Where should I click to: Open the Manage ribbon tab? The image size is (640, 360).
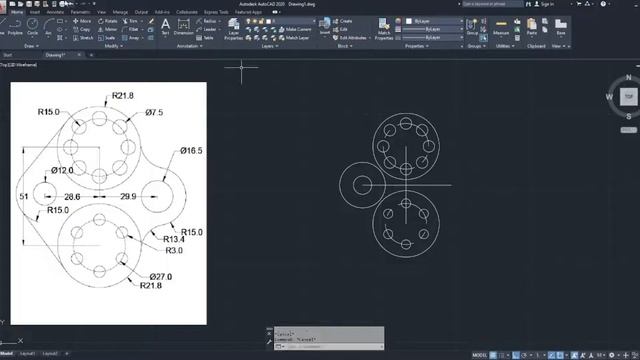[120, 12]
